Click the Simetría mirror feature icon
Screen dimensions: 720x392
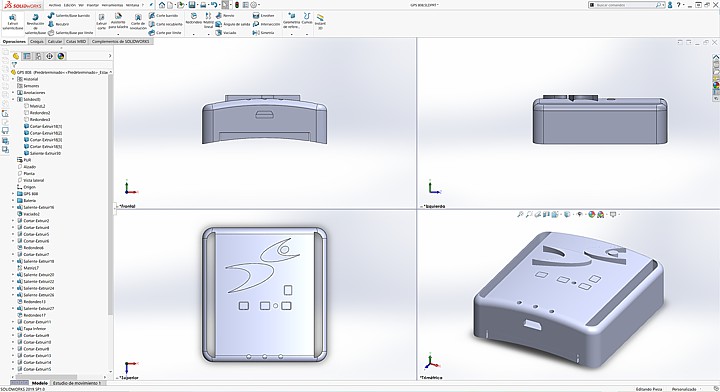[x=264, y=33]
